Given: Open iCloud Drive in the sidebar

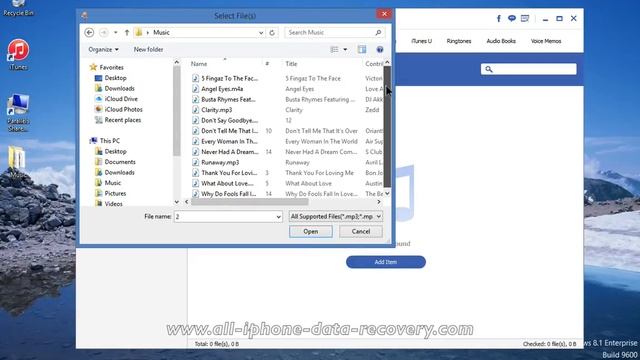Looking at the screenshot, I should click(x=121, y=99).
